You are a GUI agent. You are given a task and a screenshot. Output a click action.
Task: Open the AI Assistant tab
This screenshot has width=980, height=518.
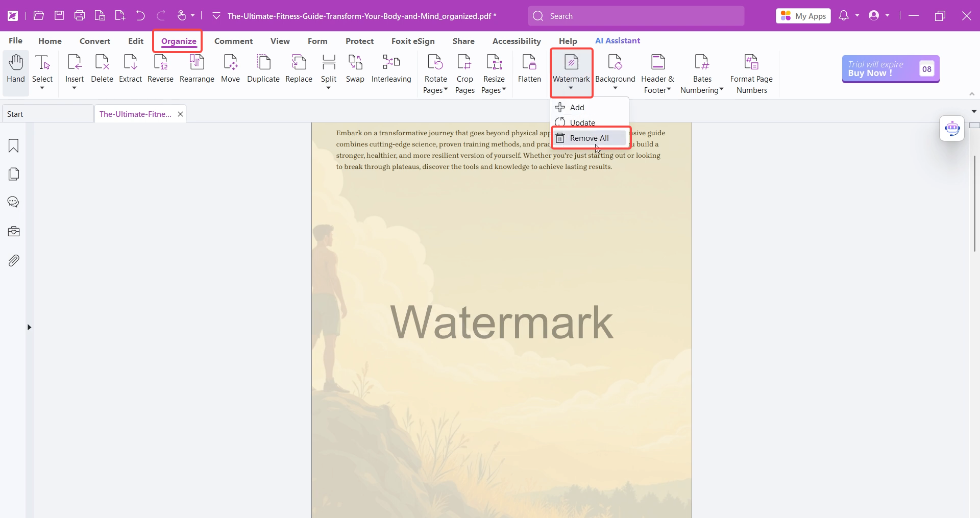click(x=618, y=41)
